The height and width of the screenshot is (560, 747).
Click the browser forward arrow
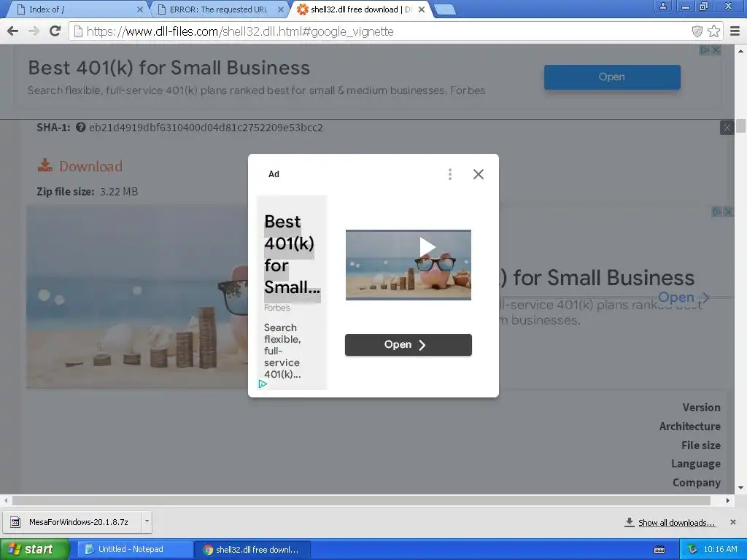tap(34, 31)
